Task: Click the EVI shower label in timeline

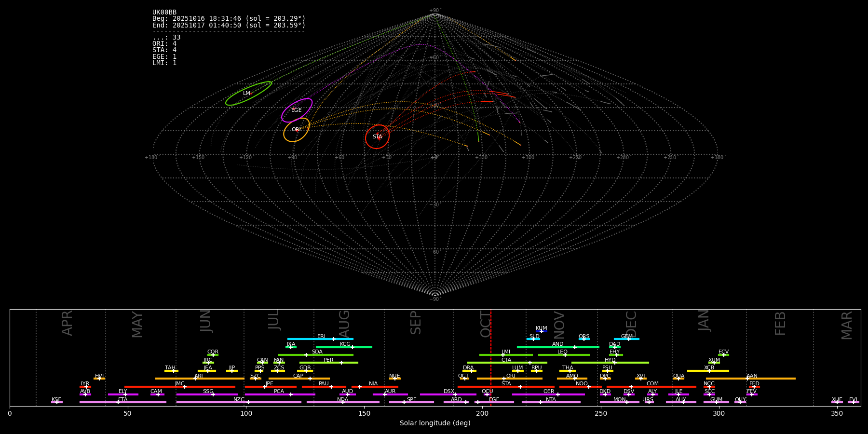Action: click(853, 400)
